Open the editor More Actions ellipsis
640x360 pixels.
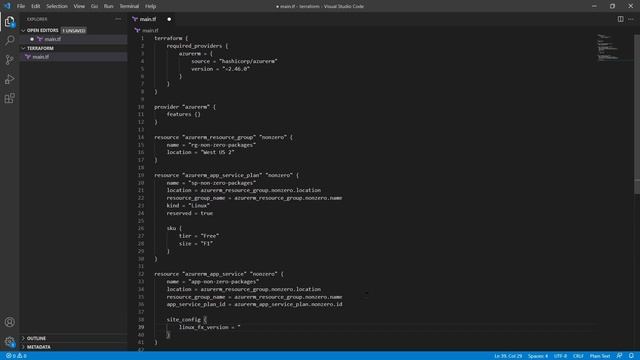[x=631, y=19]
